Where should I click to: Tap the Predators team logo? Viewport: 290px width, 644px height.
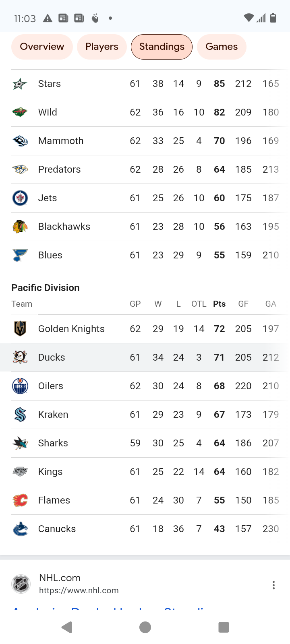point(20,169)
